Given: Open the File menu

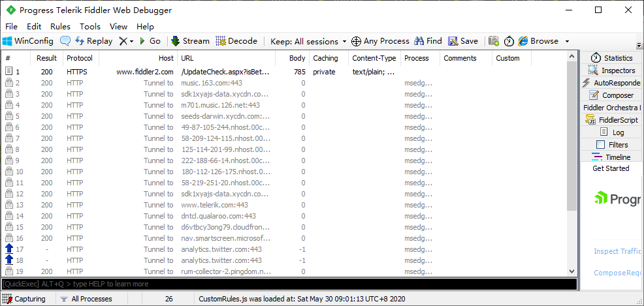Looking at the screenshot, I should (12, 27).
